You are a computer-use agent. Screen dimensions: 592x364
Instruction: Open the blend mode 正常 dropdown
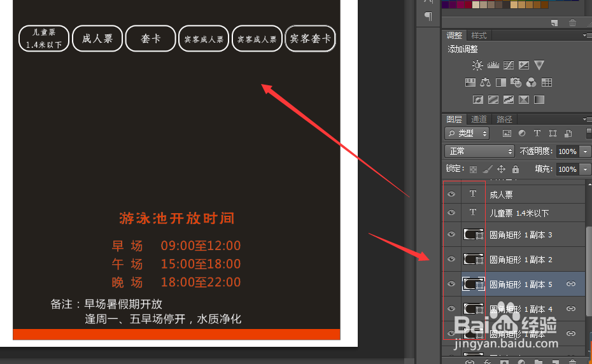[479, 151]
